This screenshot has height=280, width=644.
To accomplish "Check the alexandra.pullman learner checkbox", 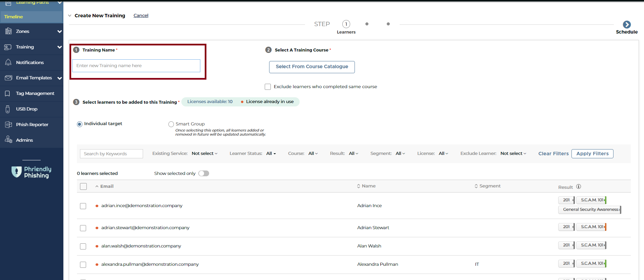I will (83, 265).
